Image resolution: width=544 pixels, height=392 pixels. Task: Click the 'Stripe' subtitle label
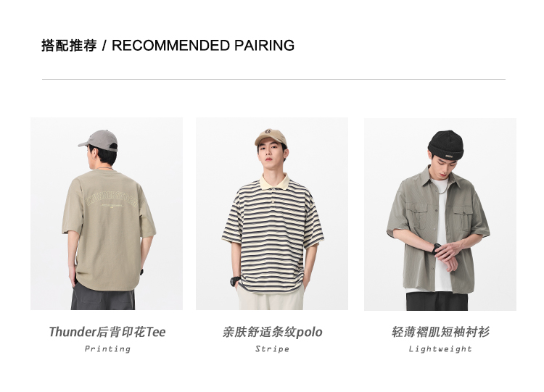(272, 349)
